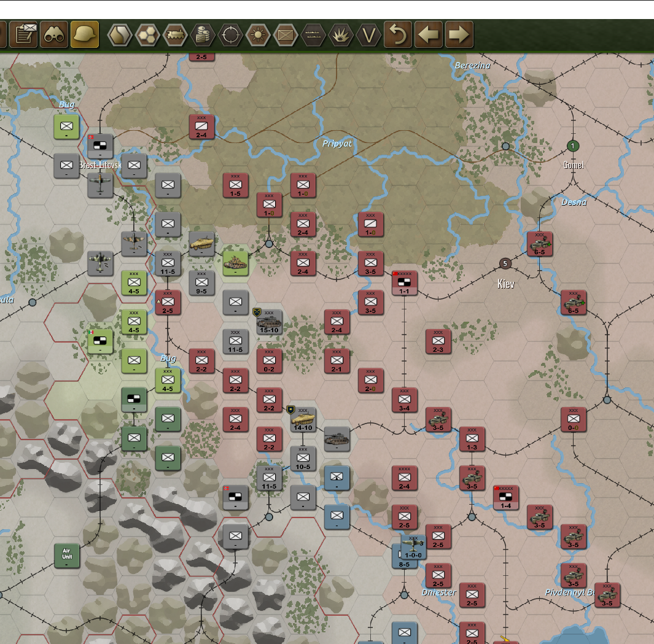The height and width of the screenshot is (644, 654).
Task: Select the German HQ above Brest-Litovsk
Action: [100, 146]
